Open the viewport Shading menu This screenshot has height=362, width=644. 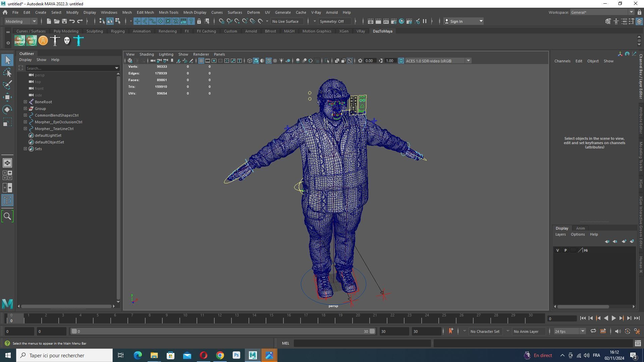click(147, 54)
